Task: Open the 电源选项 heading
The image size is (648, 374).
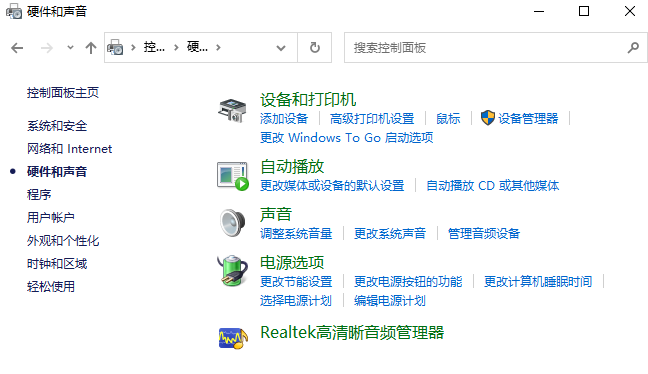Action: tap(292, 262)
